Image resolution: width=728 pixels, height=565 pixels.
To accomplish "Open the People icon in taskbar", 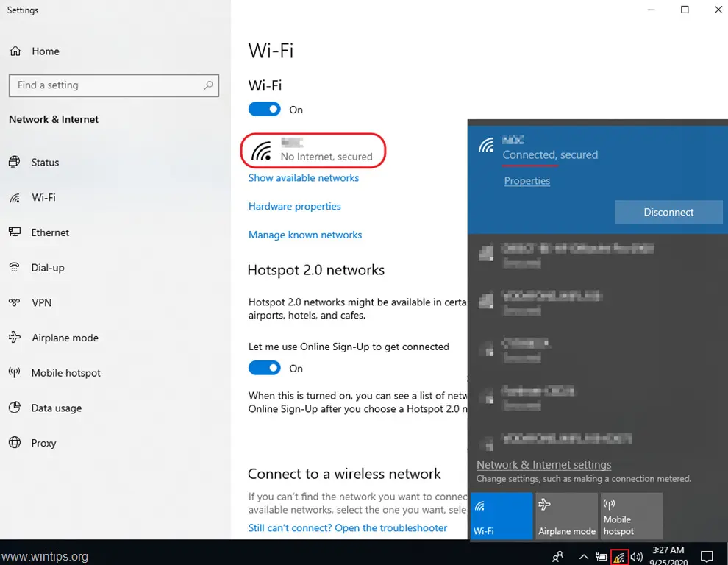I will coord(558,556).
